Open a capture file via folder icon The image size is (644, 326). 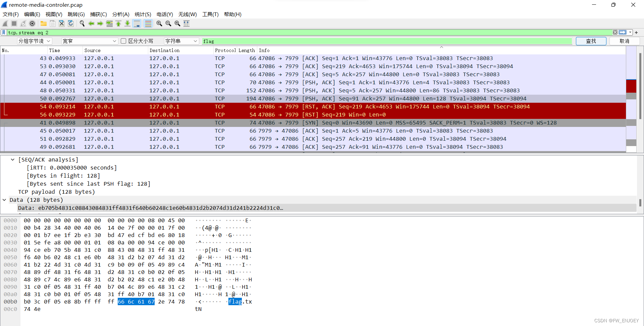coord(44,24)
